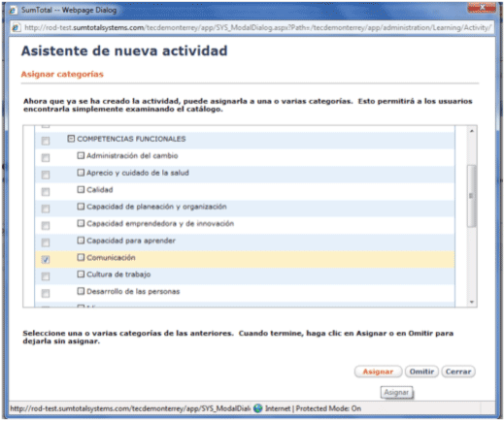Image resolution: width=504 pixels, height=421 pixels.
Task: Click the page icon beside the URL
Action: [16, 28]
